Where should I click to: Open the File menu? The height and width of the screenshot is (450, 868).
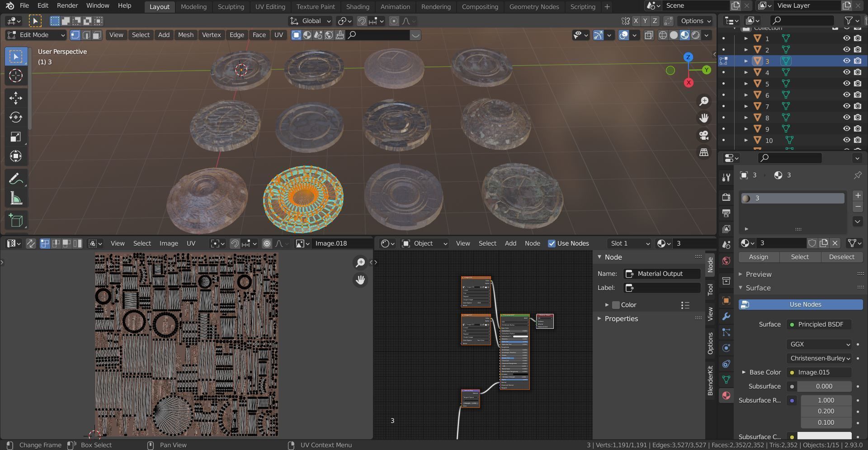pyautogui.click(x=24, y=6)
